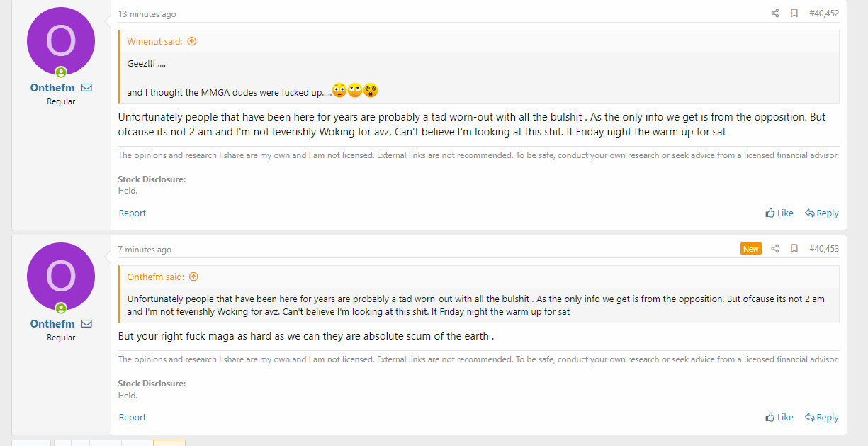Screen dimensions: 868x446
Task: Click the 13 minutes ago timestamp
Action: click(147, 14)
